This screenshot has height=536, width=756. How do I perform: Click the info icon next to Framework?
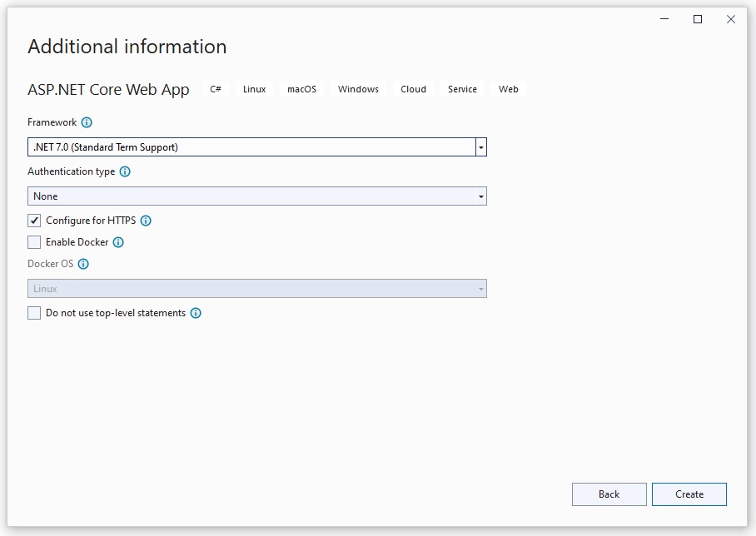tap(87, 122)
